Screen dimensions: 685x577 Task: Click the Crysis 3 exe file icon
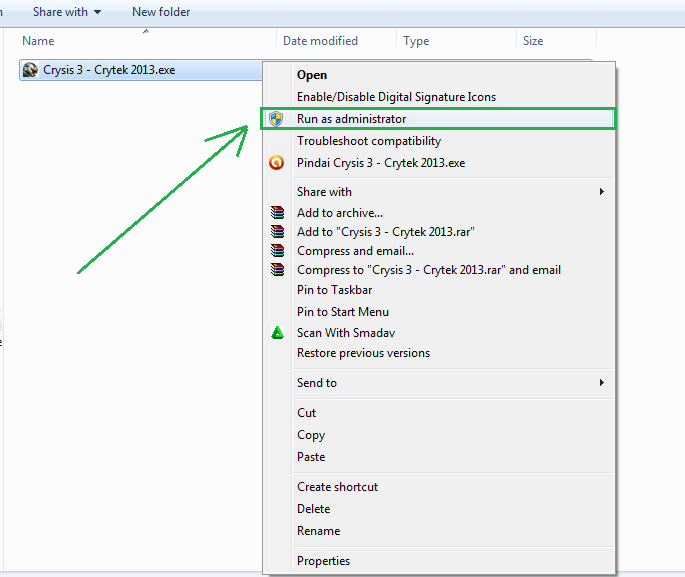(31, 70)
